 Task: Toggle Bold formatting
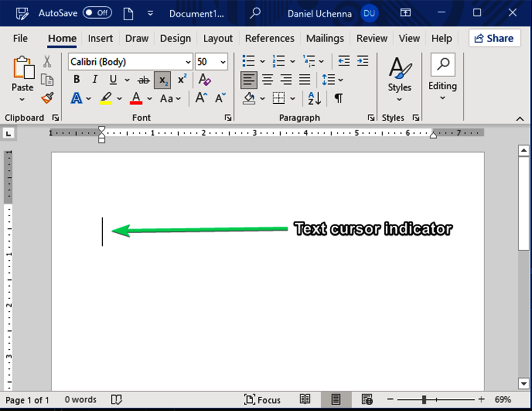pyautogui.click(x=76, y=79)
